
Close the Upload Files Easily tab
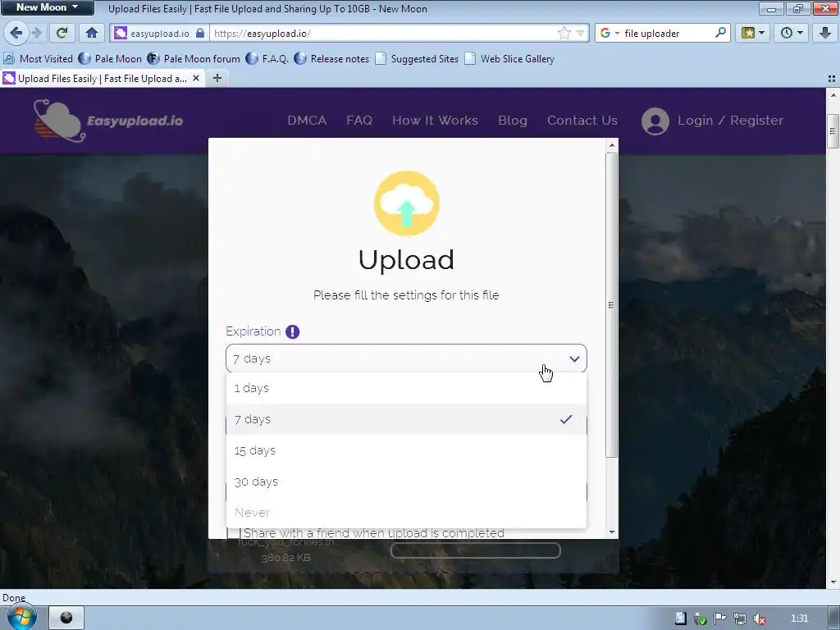(196, 78)
